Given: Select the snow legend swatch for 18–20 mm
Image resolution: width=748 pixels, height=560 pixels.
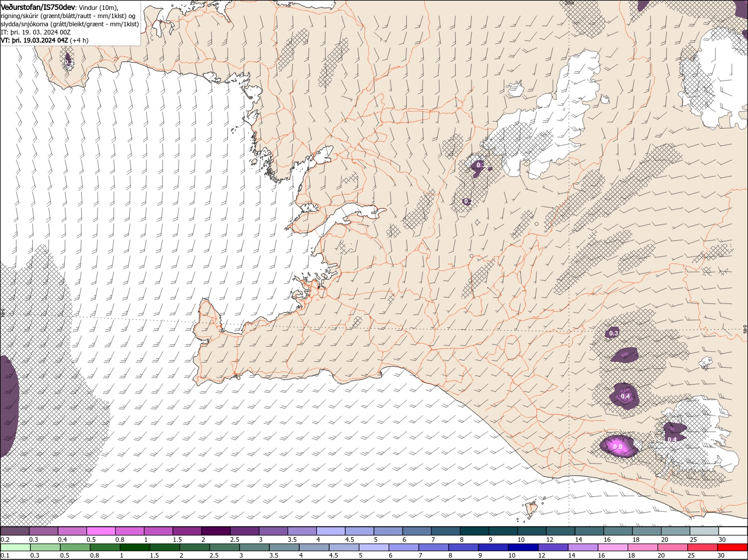Looking at the screenshot, I should [x=647, y=531].
